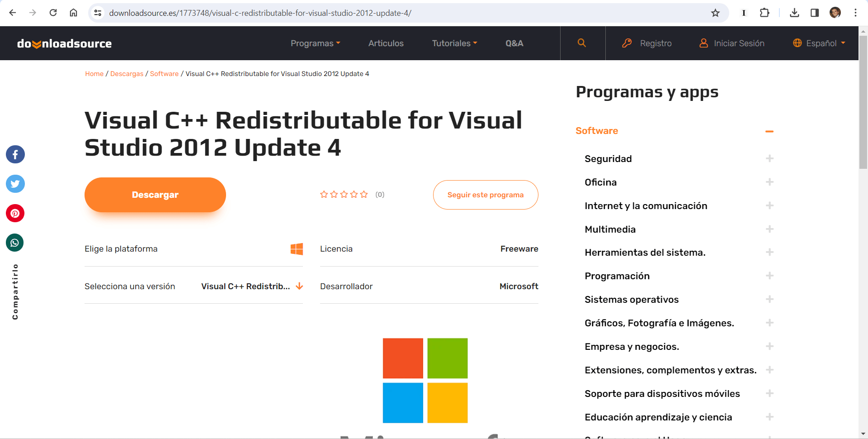
Task: Open Español language dropdown
Action: coord(819,43)
